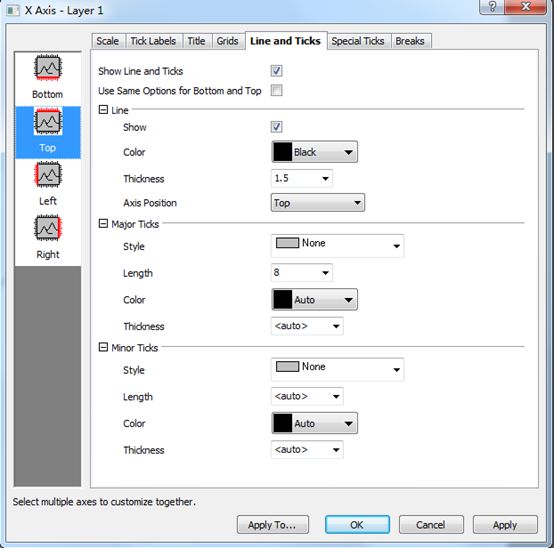The width and height of the screenshot is (554, 548).
Task: Uncheck the Line Show checkbox
Action: tap(276, 127)
